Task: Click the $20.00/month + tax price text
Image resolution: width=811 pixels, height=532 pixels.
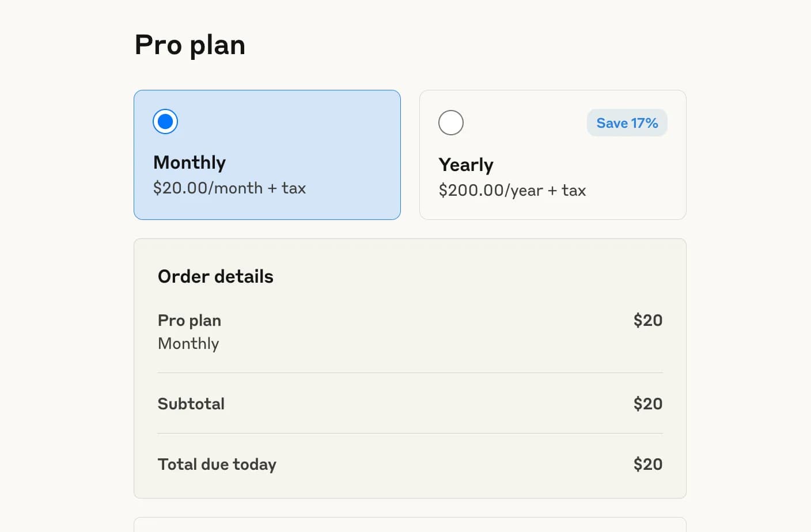Action: [229, 188]
